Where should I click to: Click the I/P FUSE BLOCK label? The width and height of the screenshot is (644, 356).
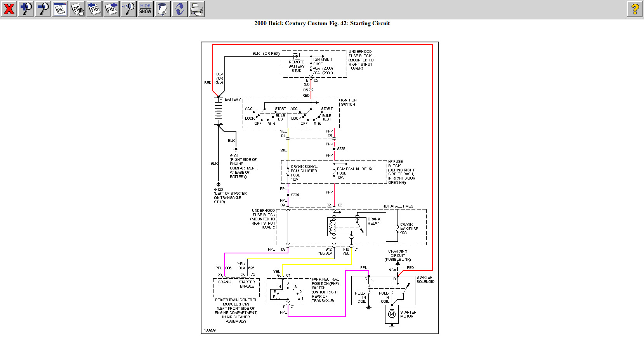pos(395,164)
